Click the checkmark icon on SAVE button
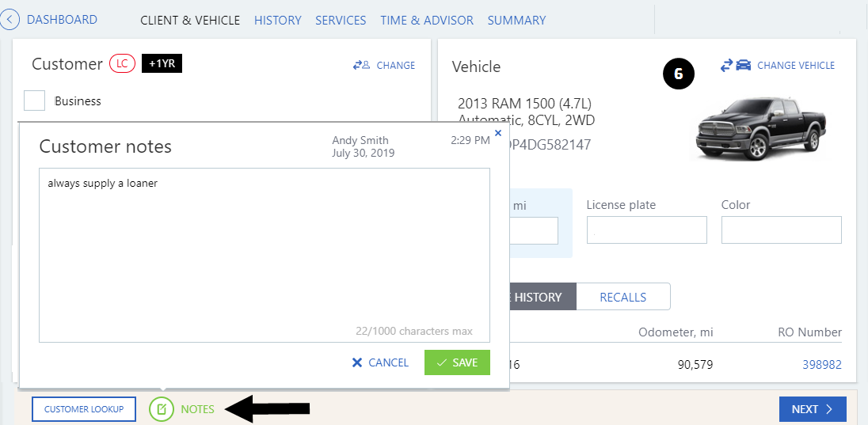 coord(441,362)
